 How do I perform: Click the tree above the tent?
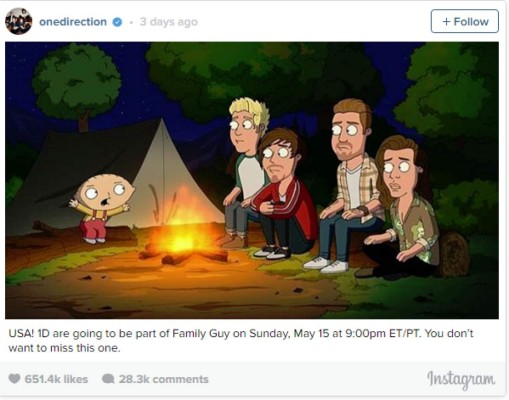pos(77,83)
